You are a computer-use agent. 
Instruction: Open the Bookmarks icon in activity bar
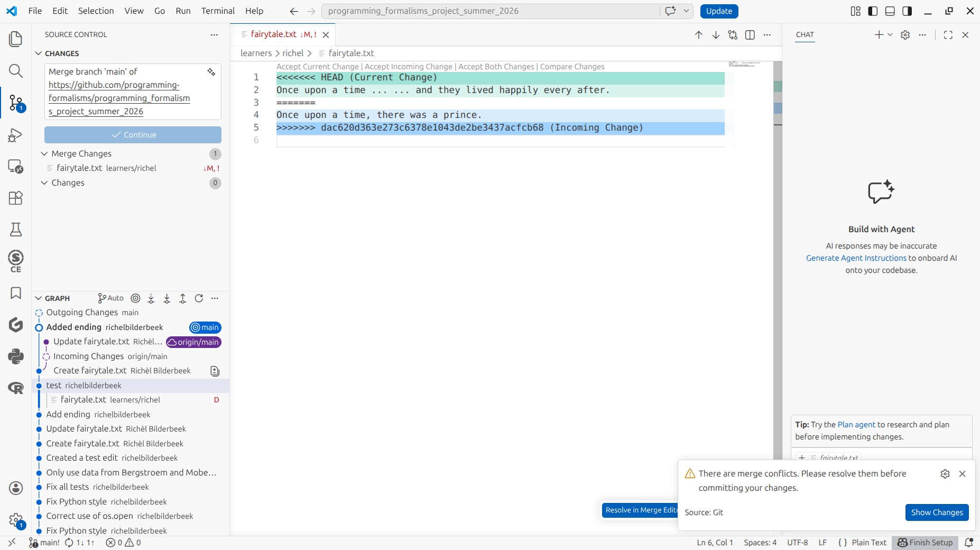pos(16,293)
